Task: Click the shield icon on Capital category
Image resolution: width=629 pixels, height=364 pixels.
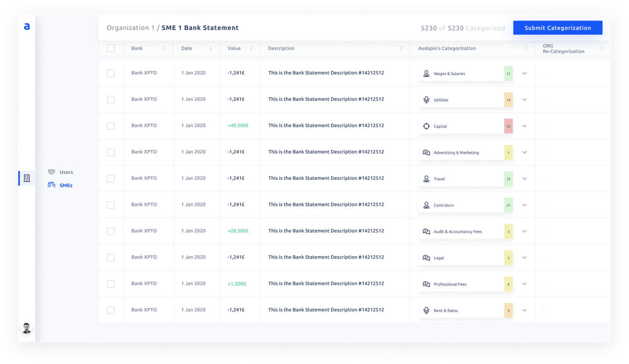Action: click(427, 126)
